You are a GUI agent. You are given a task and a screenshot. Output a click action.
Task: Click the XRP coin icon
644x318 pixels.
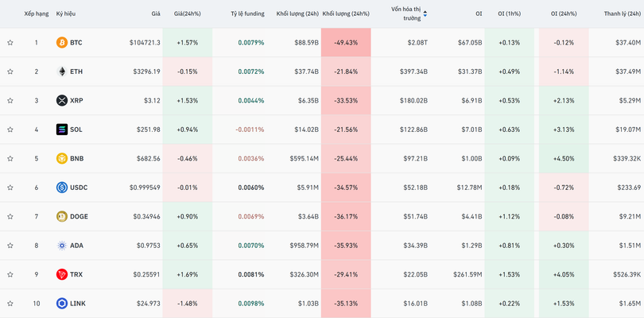(62, 100)
